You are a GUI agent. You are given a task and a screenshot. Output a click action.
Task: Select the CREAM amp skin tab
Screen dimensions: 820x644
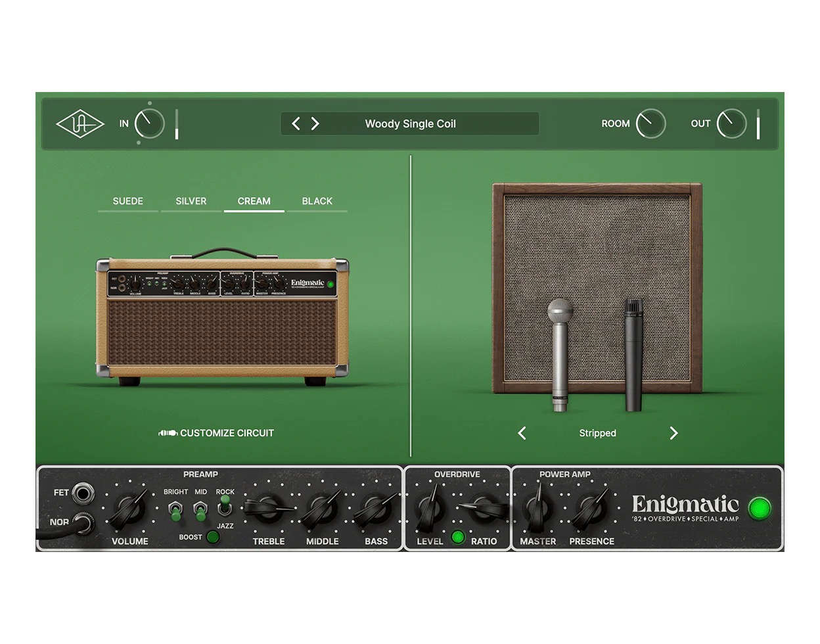(254, 201)
